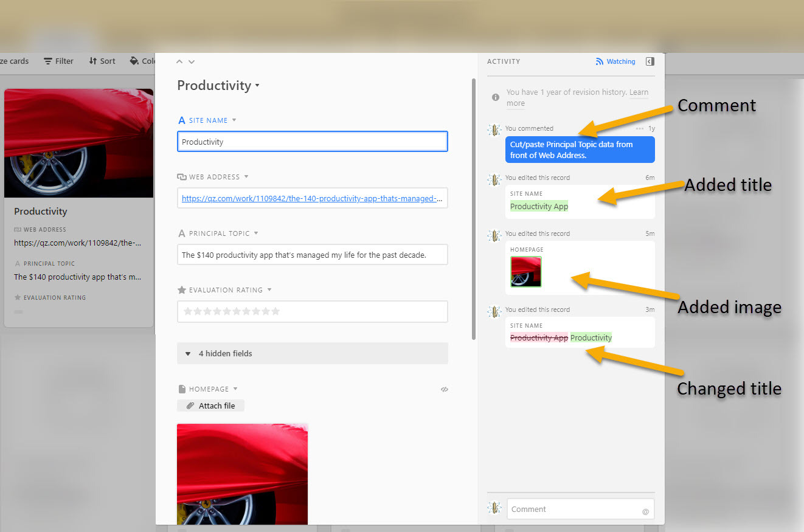Edit the Principal Topic text input
804x532 pixels.
tap(313, 255)
